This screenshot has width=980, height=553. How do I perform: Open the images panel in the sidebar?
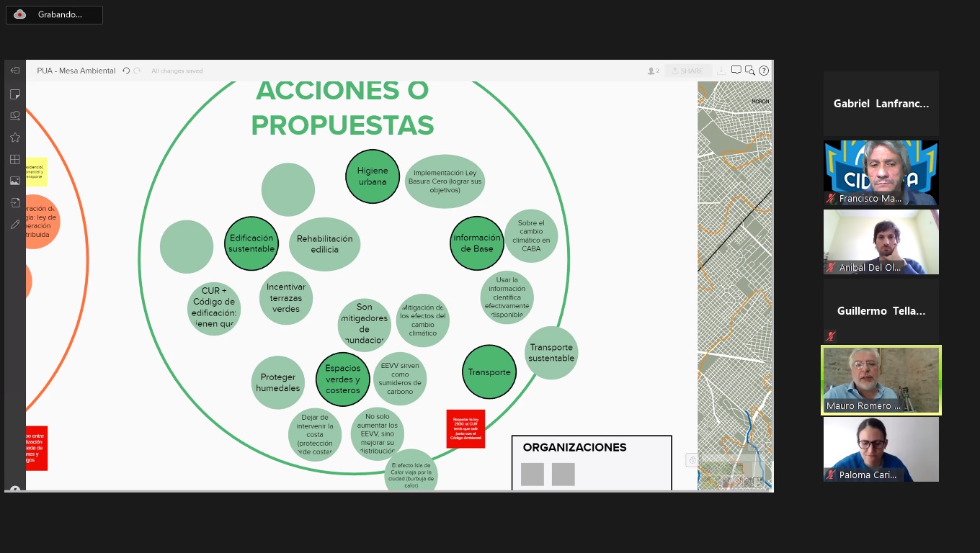[14, 180]
